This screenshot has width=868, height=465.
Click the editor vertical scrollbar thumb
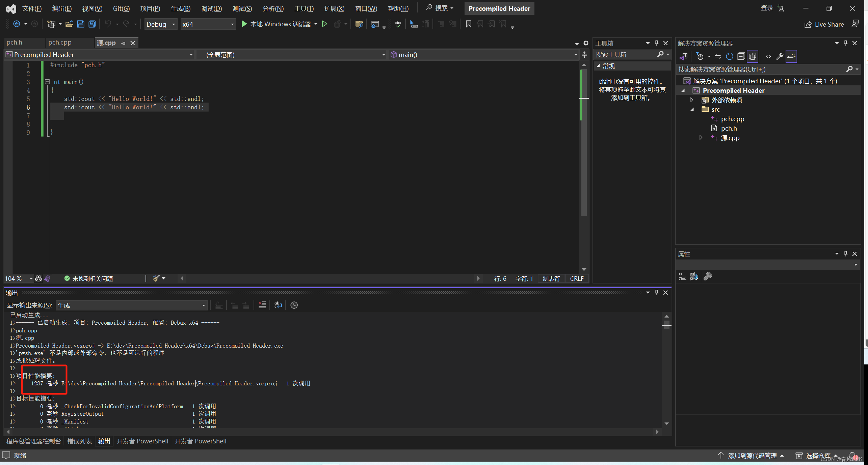584,142
